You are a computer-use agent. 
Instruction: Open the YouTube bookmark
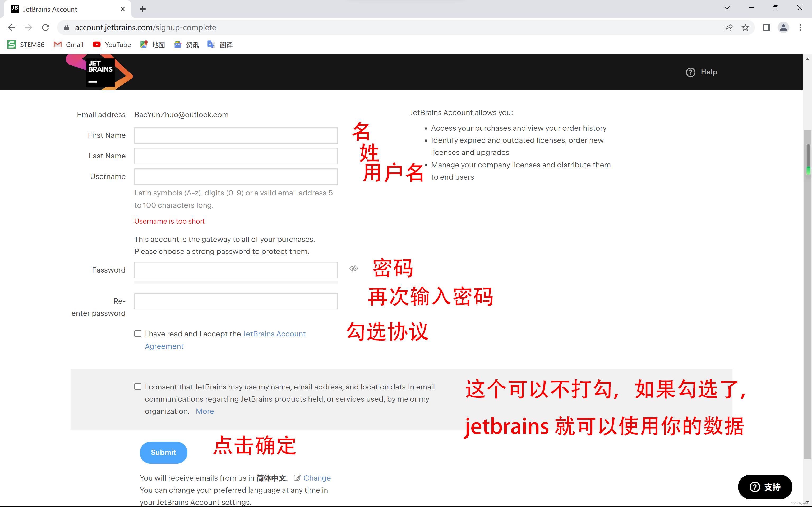click(x=112, y=45)
